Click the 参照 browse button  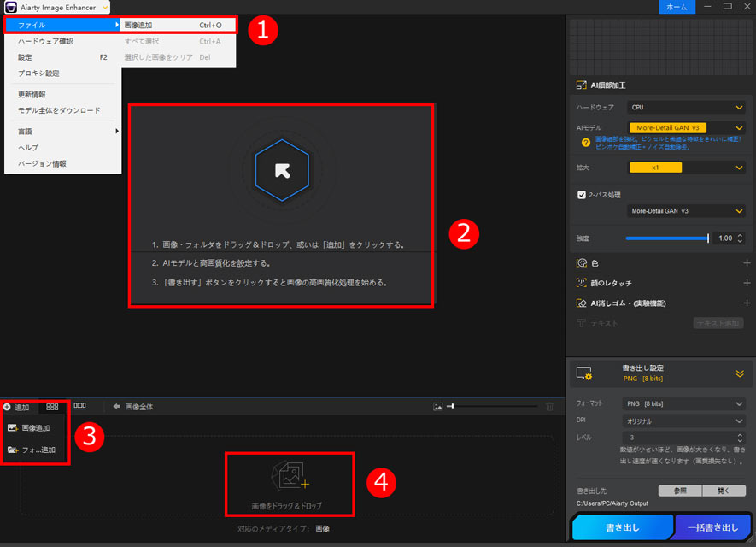[x=680, y=490]
